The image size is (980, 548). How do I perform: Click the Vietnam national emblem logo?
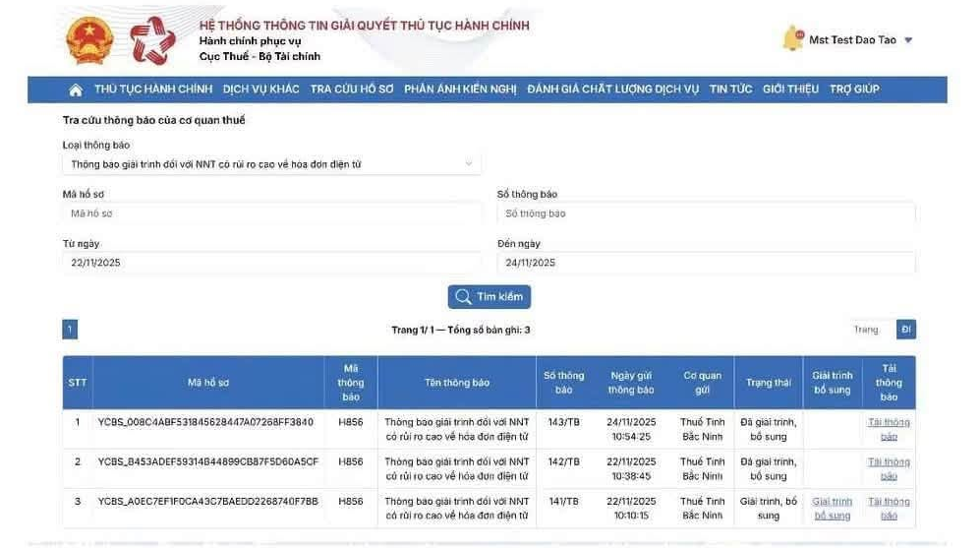pyautogui.click(x=89, y=40)
